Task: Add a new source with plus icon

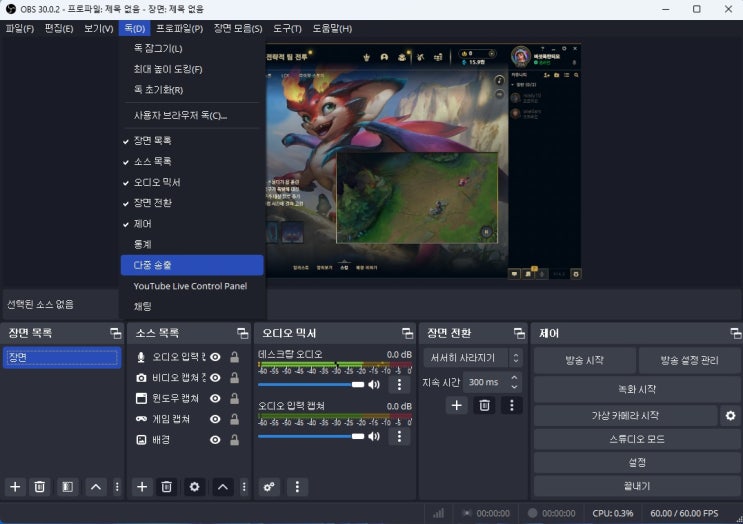Action: click(142, 487)
